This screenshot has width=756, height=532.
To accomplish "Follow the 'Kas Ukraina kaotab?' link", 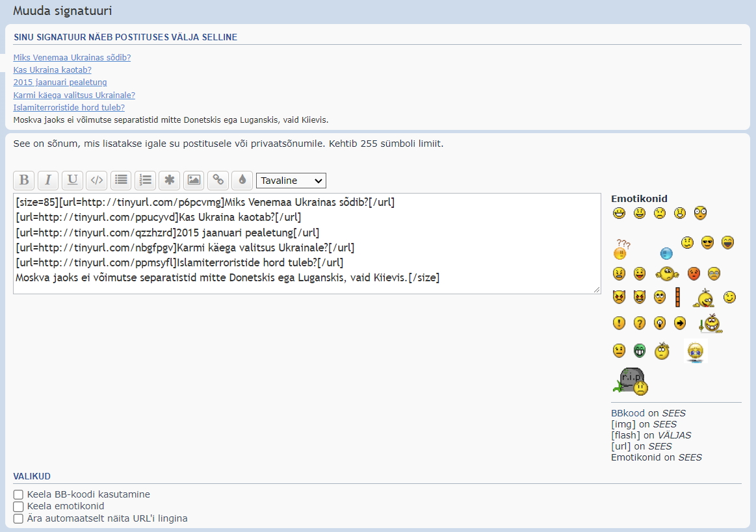I will click(52, 70).
